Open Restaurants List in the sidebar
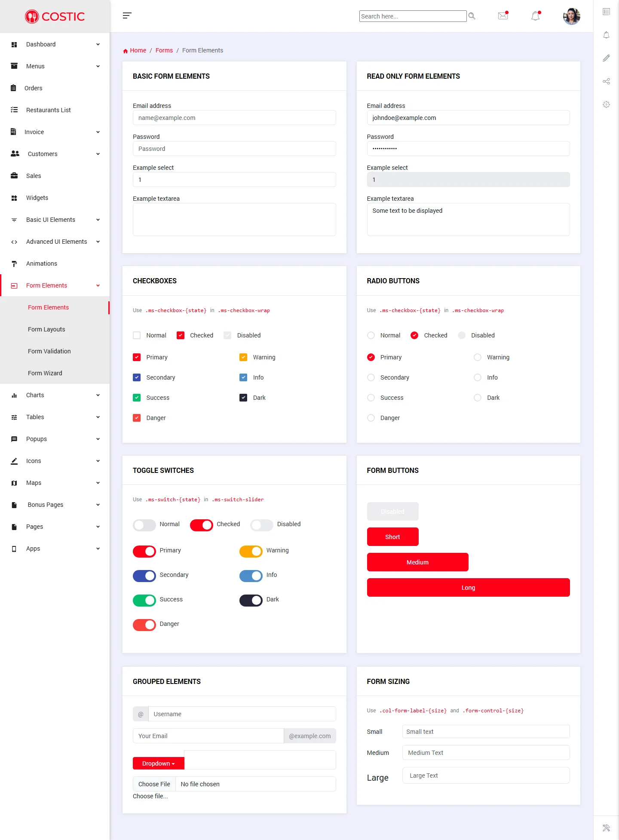Screen dimensions: 619x840 [x=48, y=110]
